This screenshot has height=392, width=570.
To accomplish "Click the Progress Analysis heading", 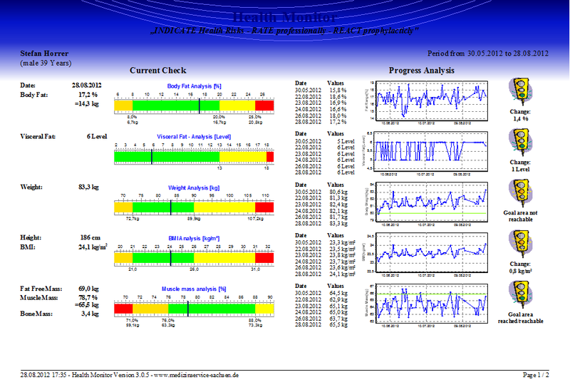I will coord(422,71).
